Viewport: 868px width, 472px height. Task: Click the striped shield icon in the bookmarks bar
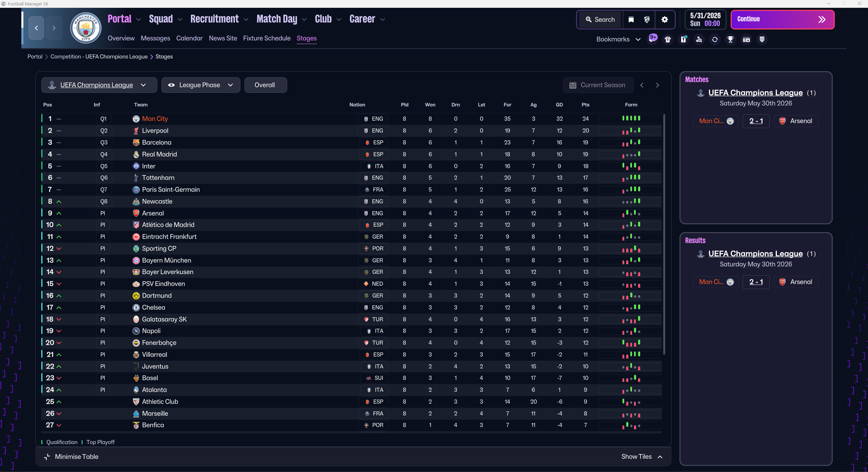tap(762, 40)
